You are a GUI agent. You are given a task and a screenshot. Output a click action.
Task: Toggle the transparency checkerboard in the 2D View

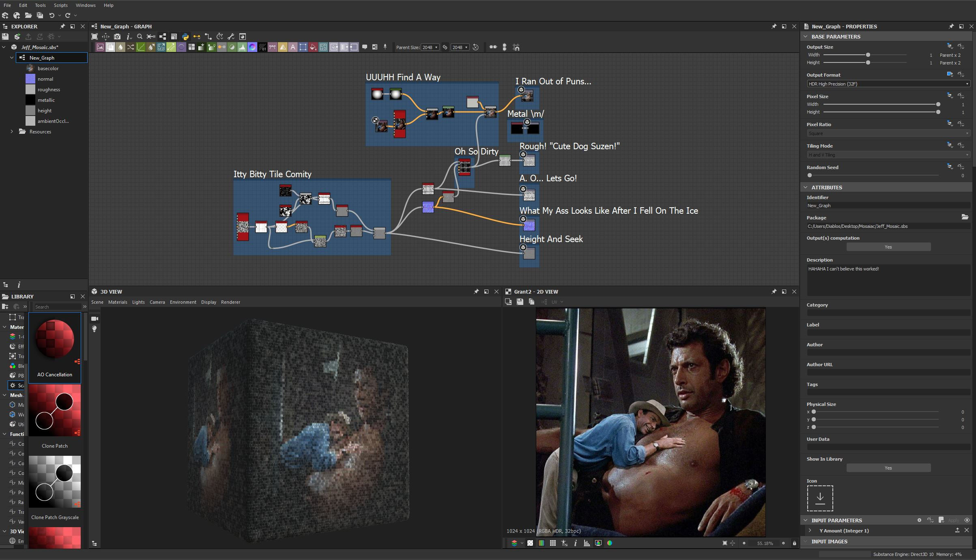530,543
